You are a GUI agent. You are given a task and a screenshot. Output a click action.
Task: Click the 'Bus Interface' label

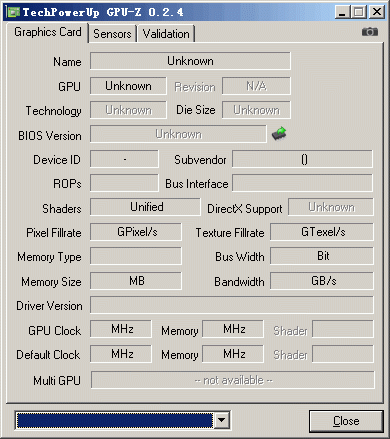[x=197, y=184]
